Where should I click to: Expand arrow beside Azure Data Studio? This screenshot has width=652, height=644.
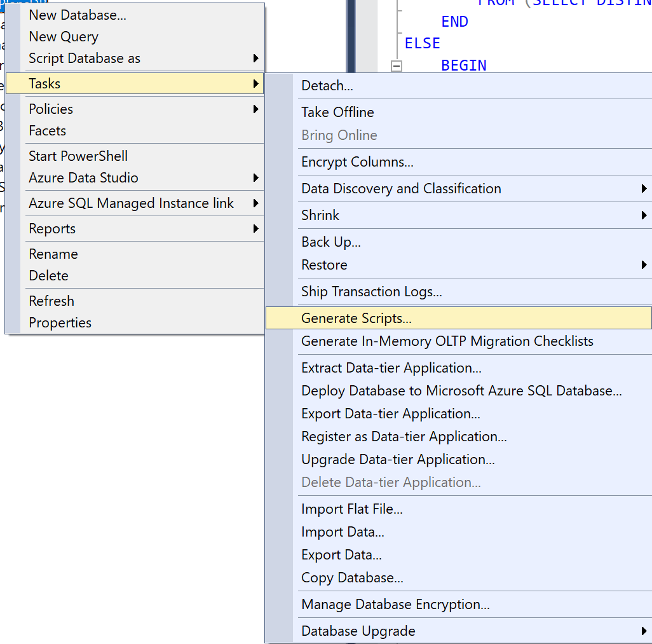click(255, 177)
